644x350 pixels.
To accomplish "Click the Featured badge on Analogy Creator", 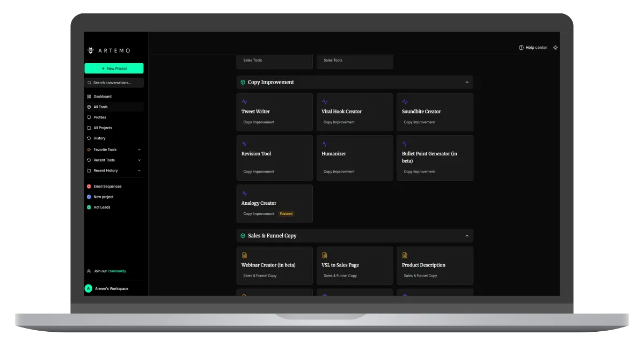I will [286, 214].
